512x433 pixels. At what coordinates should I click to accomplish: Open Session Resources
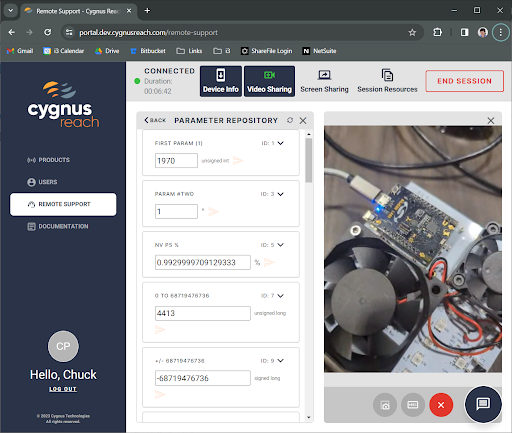(x=387, y=81)
